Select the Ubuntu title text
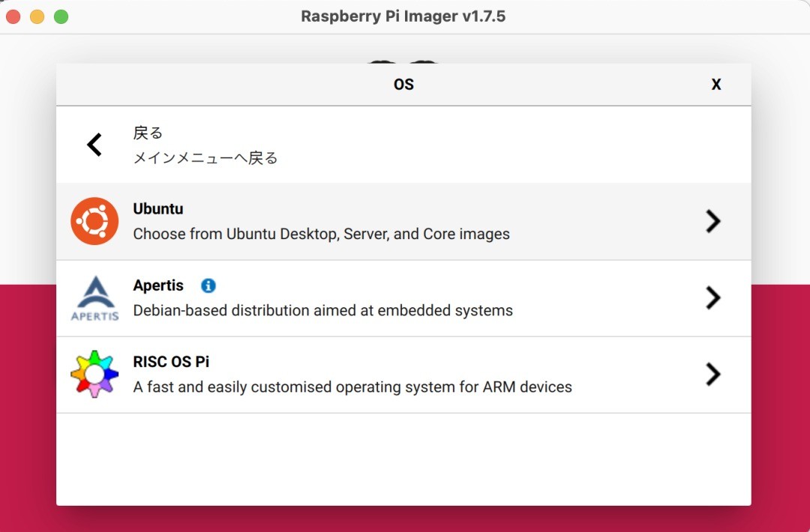The width and height of the screenshot is (810, 532). coord(158,209)
